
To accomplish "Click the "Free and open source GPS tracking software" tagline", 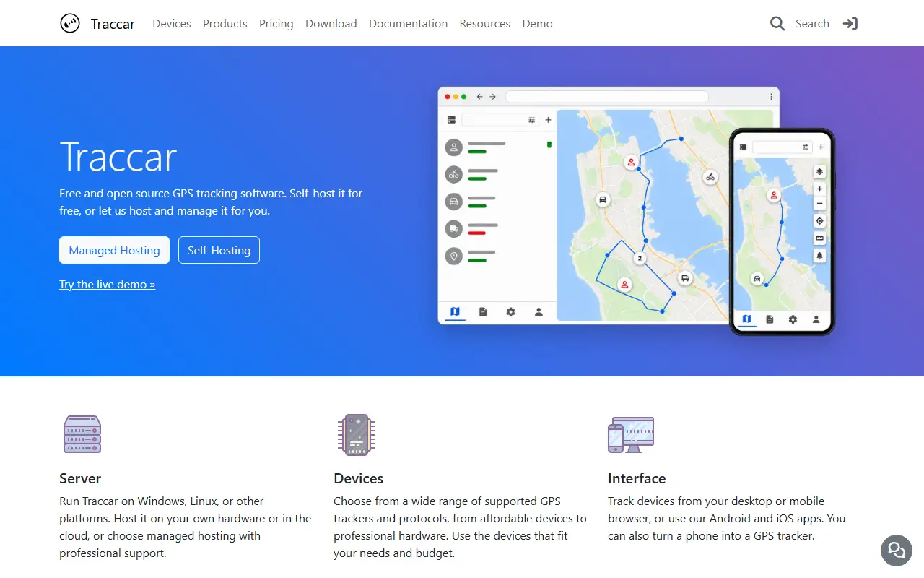I will click(x=211, y=202).
